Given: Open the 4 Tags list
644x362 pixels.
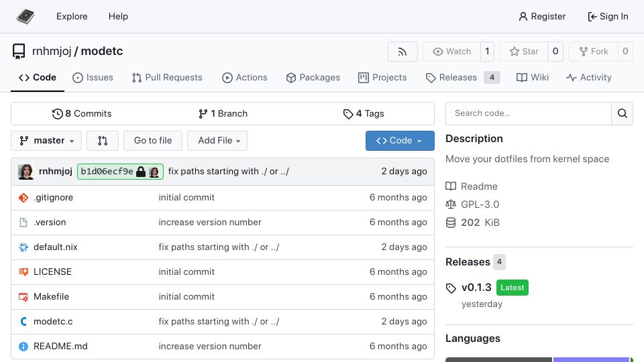Looking at the screenshot, I should click(x=364, y=114).
